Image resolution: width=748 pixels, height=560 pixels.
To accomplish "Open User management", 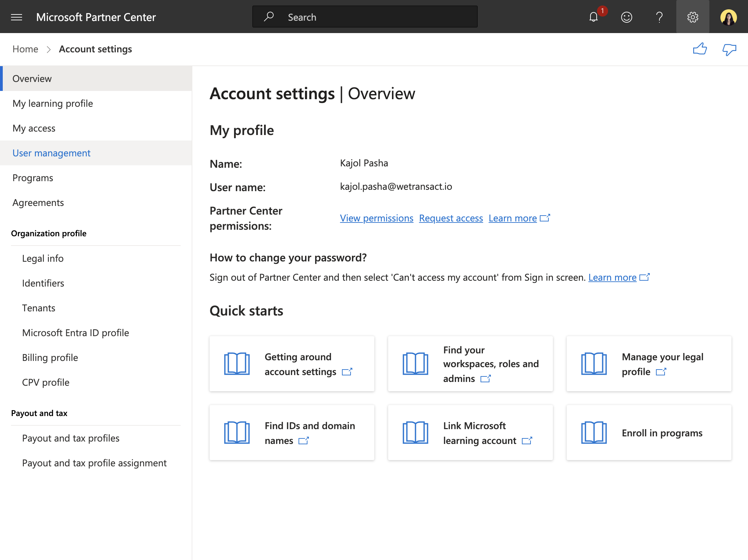I will click(96, 153).
